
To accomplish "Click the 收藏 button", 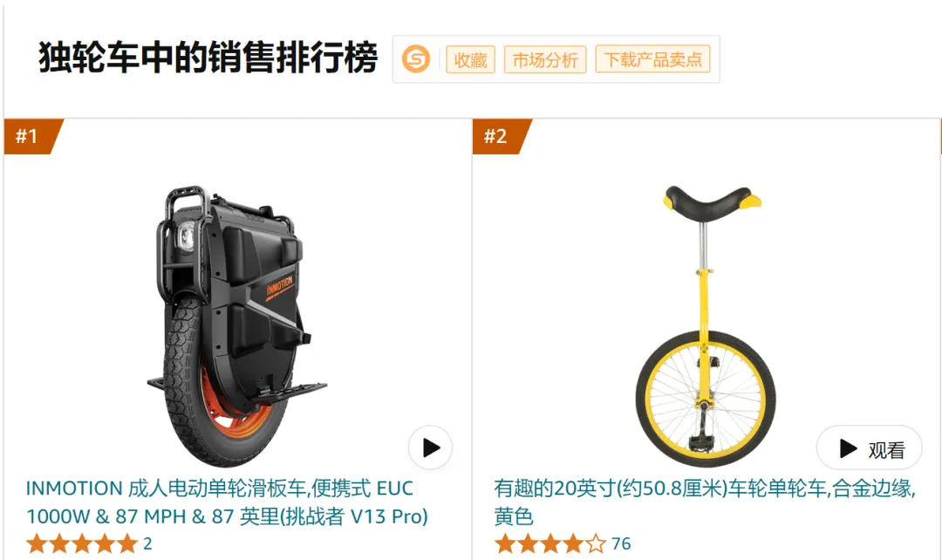I will tap(470, 59).
